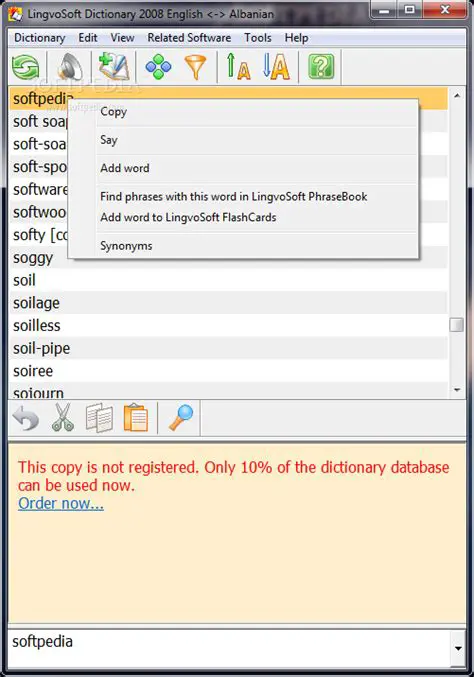
Task: Click the copy pages icon
Action: click(x=99, y=418)
